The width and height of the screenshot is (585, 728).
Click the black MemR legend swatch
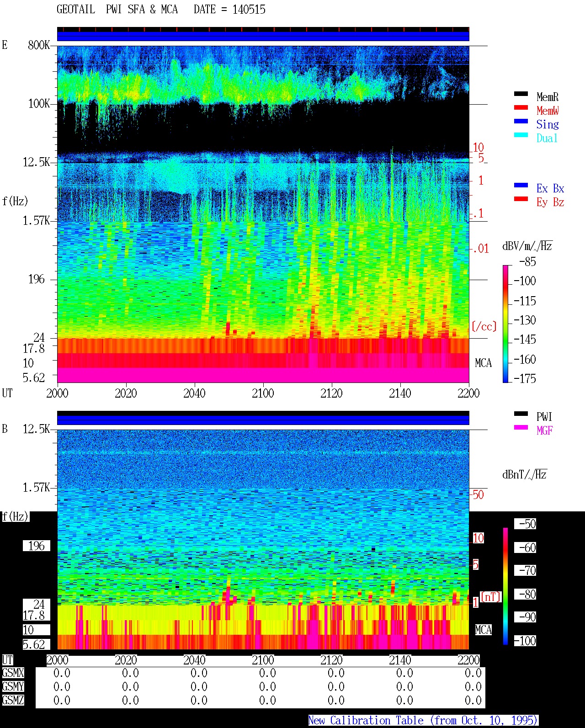[x=521, y=94]
